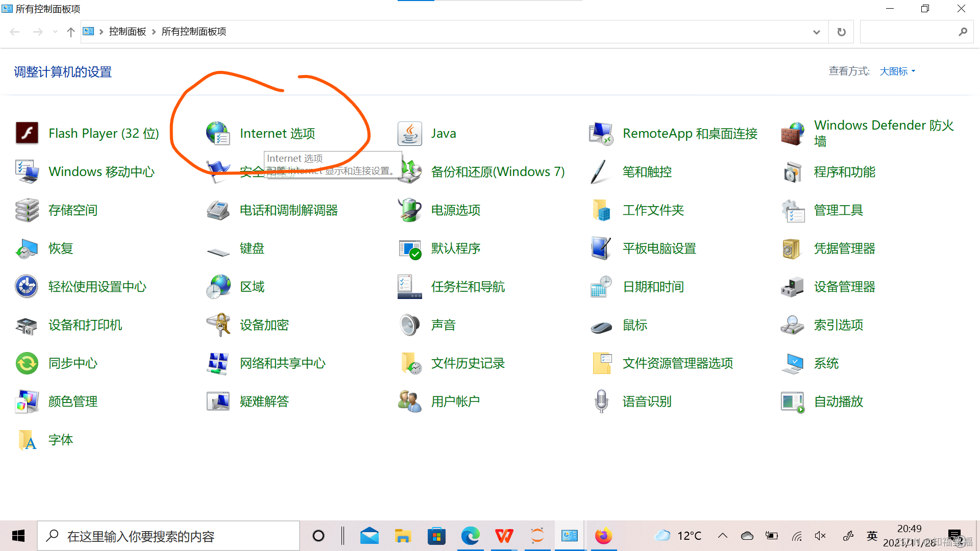The height and width of the screenshot is (551, 980).
Task: Open 同步中心 green sync icon
Action: 27,363
